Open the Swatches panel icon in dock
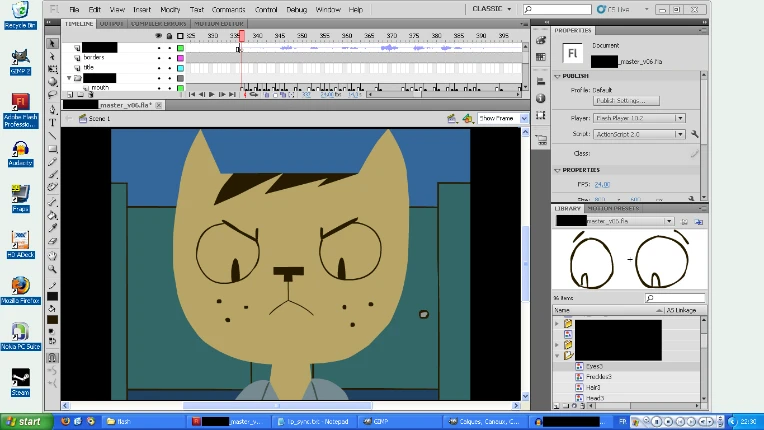The image size is (764, 430). (540, 57)
